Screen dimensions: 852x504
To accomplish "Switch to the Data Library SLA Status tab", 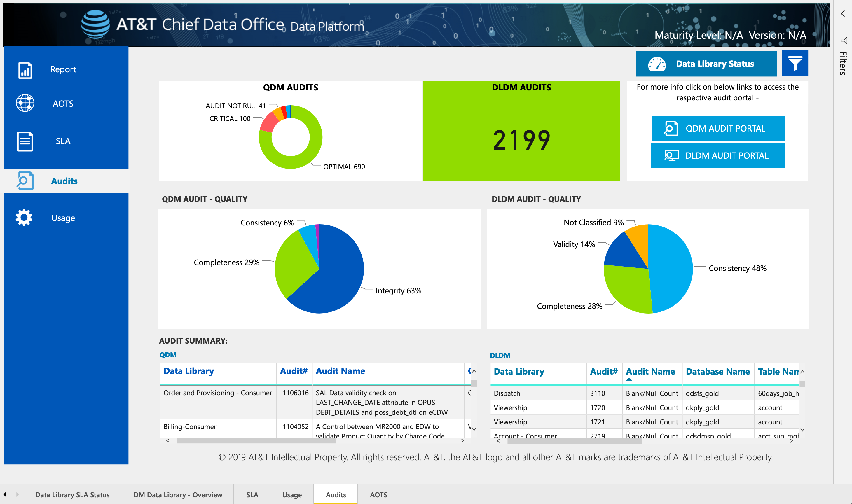I will tap(72, 494).
